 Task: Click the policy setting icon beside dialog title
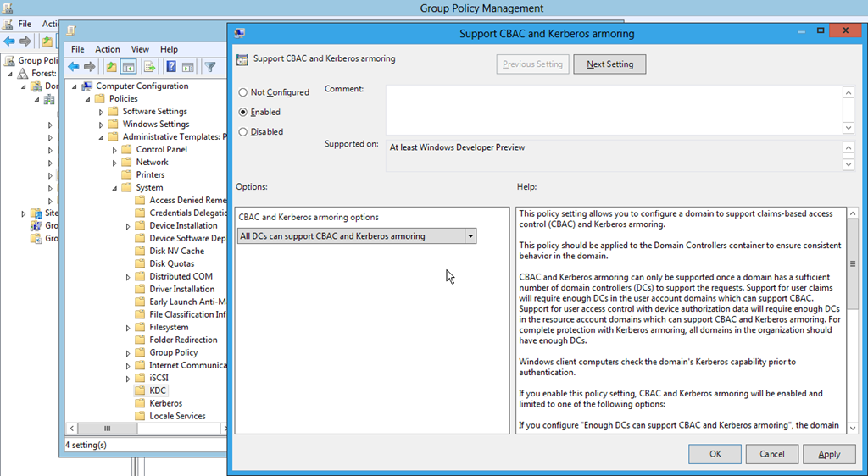click(242, 59)
